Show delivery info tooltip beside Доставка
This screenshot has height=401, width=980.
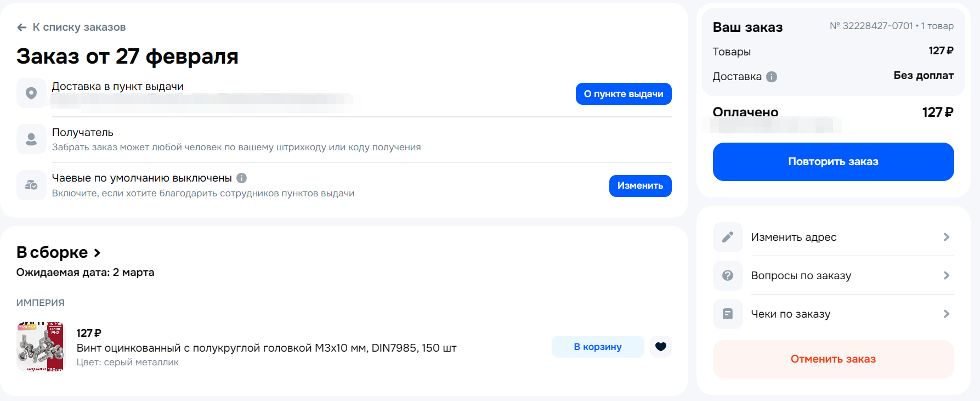click(x=772, y=77)
